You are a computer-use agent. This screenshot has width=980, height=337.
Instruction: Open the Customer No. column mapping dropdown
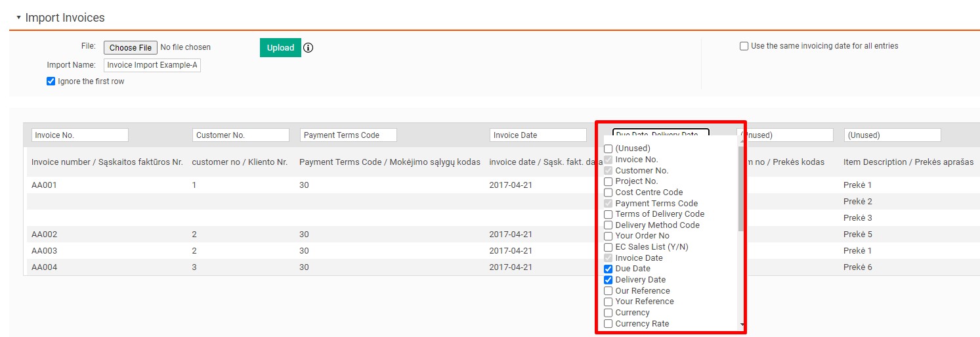pyautogui.click(x=240, y=135)
